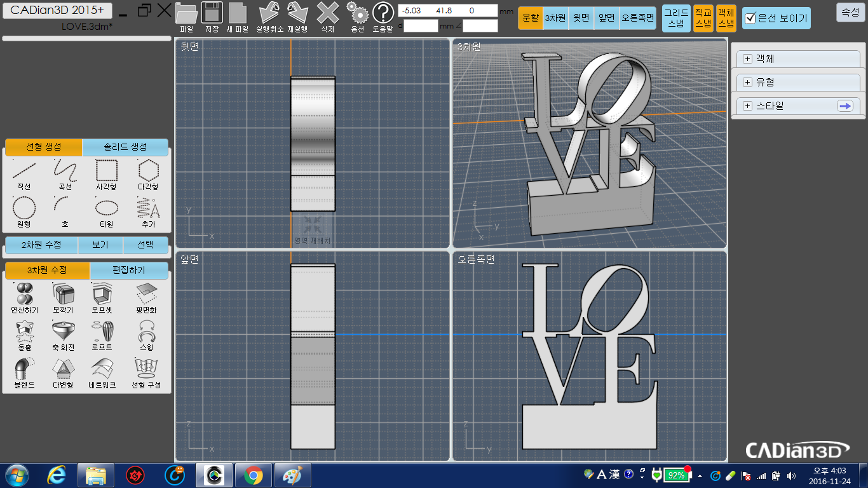Image resolution: width=868 pixels, height=488 pixels.
Task: Switch to 오른쪽면 right view tab
Action: pyautogui.click(x=637, y=18)
